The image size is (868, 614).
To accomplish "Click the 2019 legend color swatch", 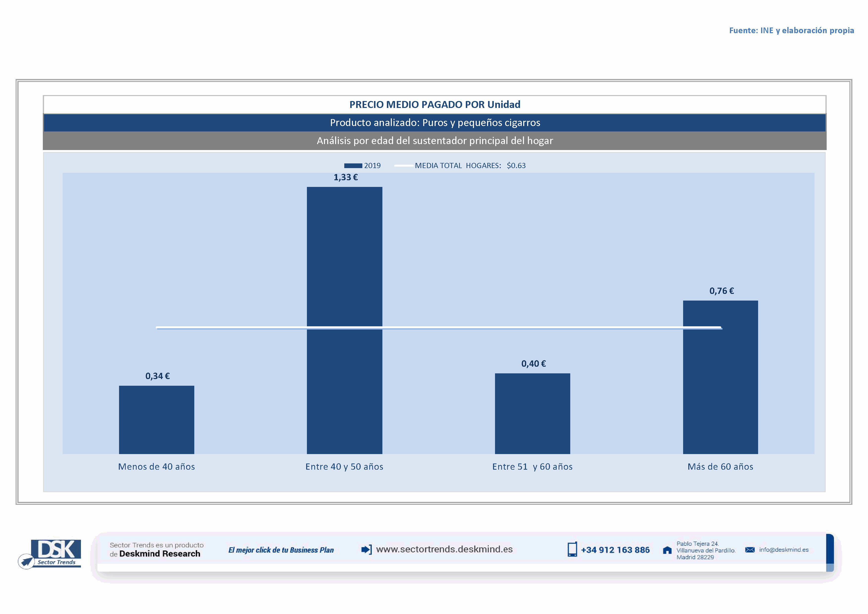I will (353, 166).
